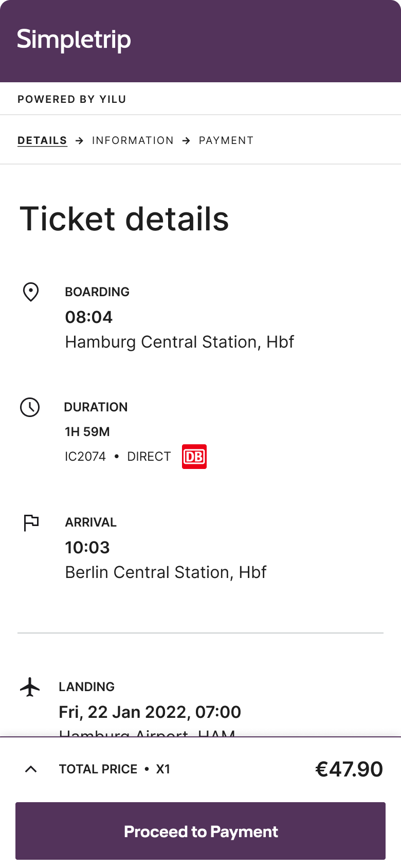This screenshot has height=868, width=401.
Task: Select Berlin Central Station, Hbf text
Action: pos(166,572)
